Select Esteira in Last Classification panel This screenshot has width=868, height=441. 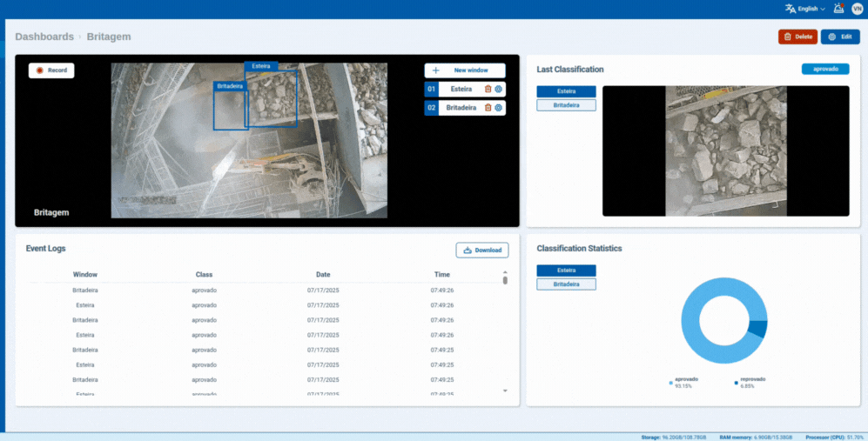pyautogui.click(x=566, y=91)
